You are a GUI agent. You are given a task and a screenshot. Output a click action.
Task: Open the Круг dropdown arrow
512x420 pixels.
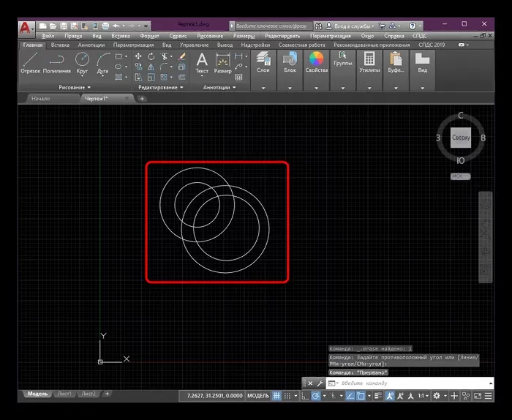[x=82, y=75]
